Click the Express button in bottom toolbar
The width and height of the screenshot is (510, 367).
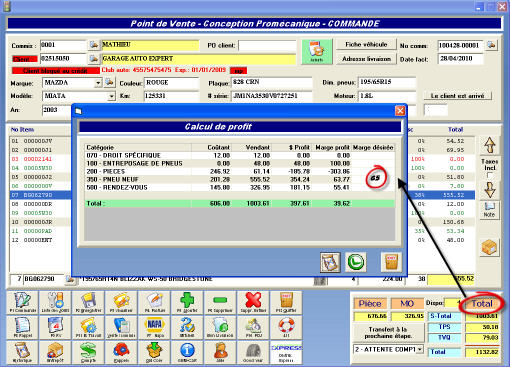(x=286, y=352)
